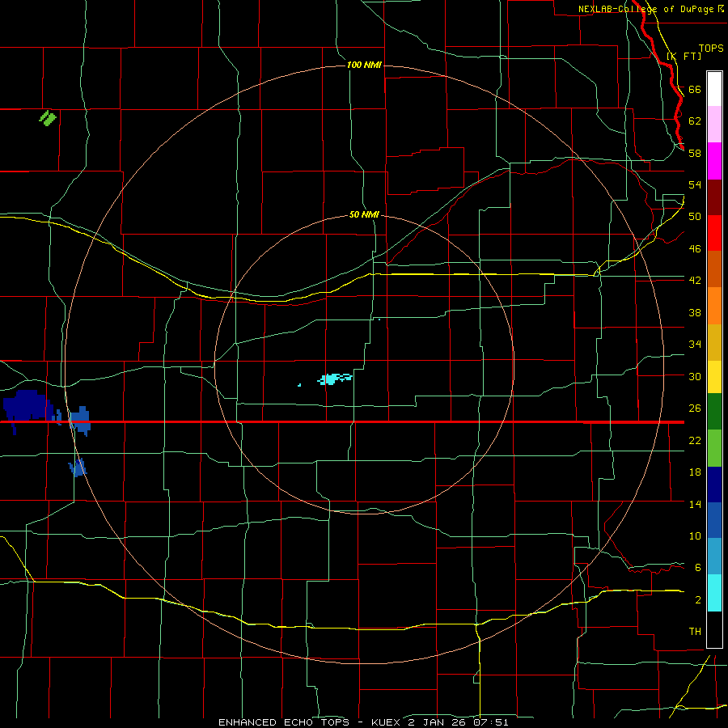Click the "6" legend value
The image size is (728, 728).
click(x=698, y=568)
